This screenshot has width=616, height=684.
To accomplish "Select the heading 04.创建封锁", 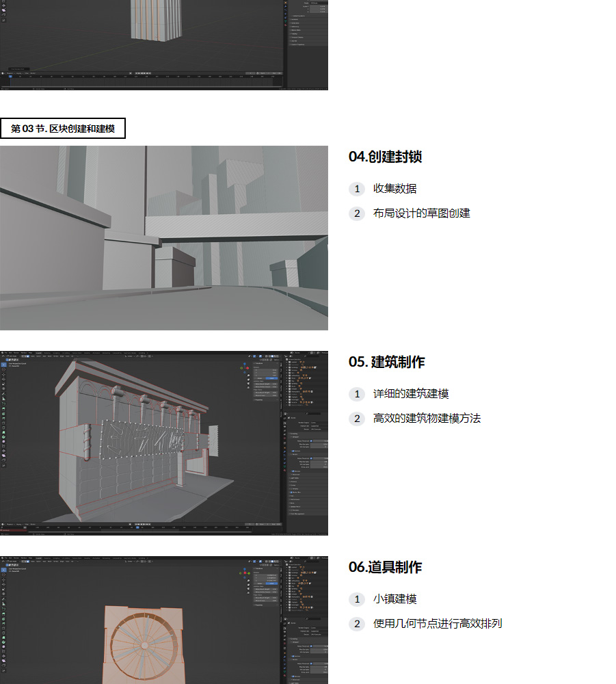I will [x=386, y=157].
